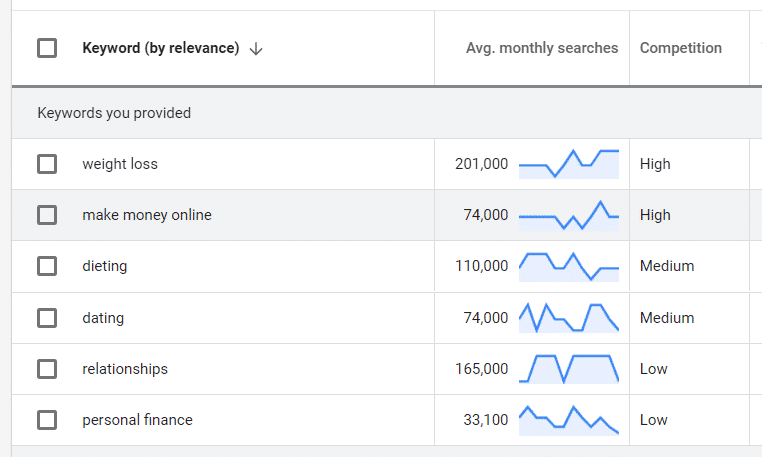View the dieting search trend sparkline
The image size is (762, 457).
point(569,266)
